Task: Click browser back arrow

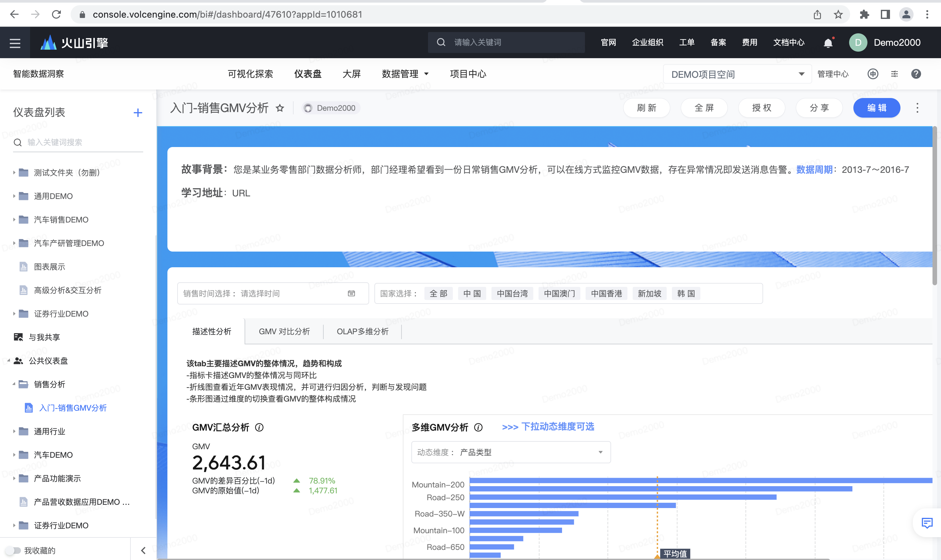Action: click(14, 14)
